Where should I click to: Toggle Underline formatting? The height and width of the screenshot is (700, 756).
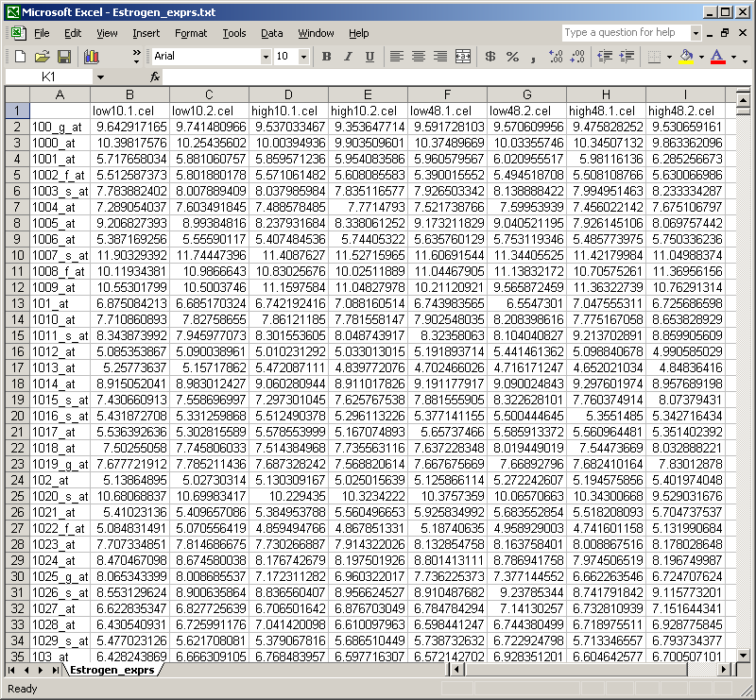pyautogui.click(x=369, y=57)
